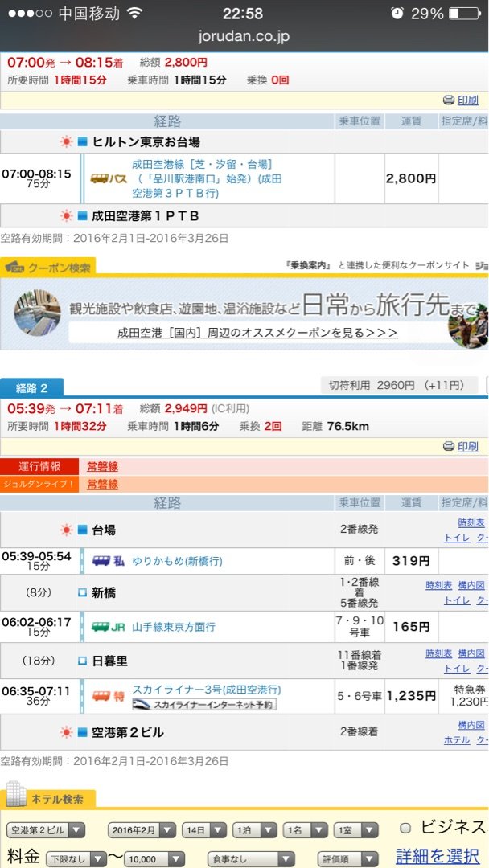Viewport: 489px width, 868px height.
Task: Open the スカイライナーインターネット予約 banner
Action: pos(203,704)
